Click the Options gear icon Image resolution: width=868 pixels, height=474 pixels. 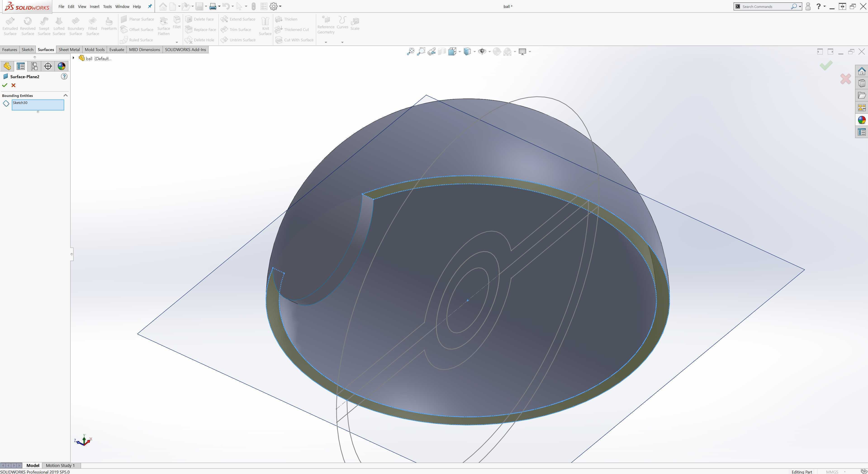click(273, 6)
